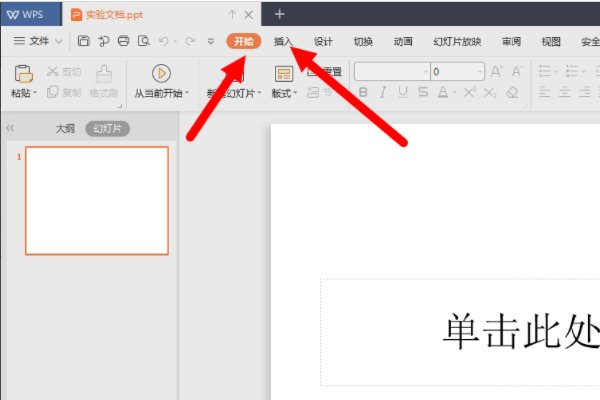The image size is (600, 400).
Task: Select the 幻灯片放映 ribbon tab
Action: point(457,41)
